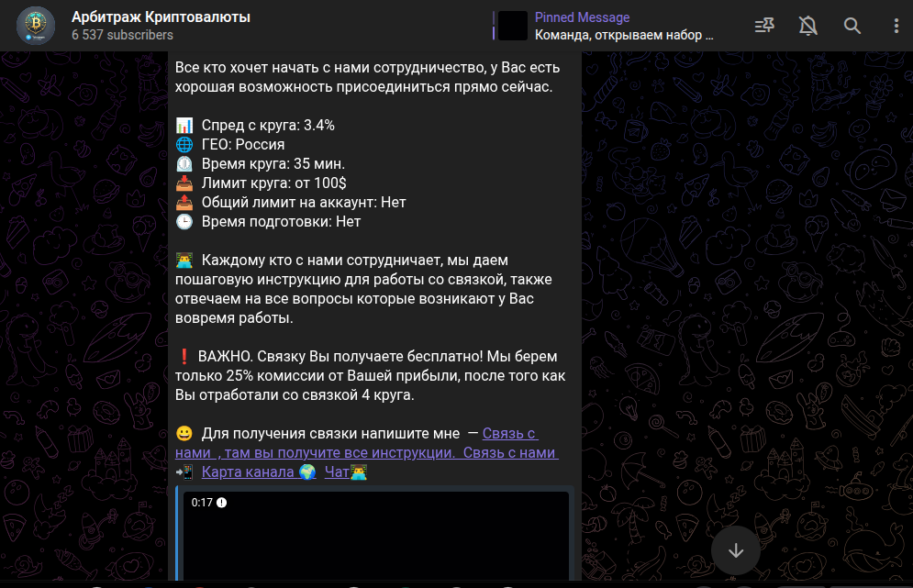This screenshot has width=913, height=588.
Task: Search within the channel
Action: (x=852, y=25)
